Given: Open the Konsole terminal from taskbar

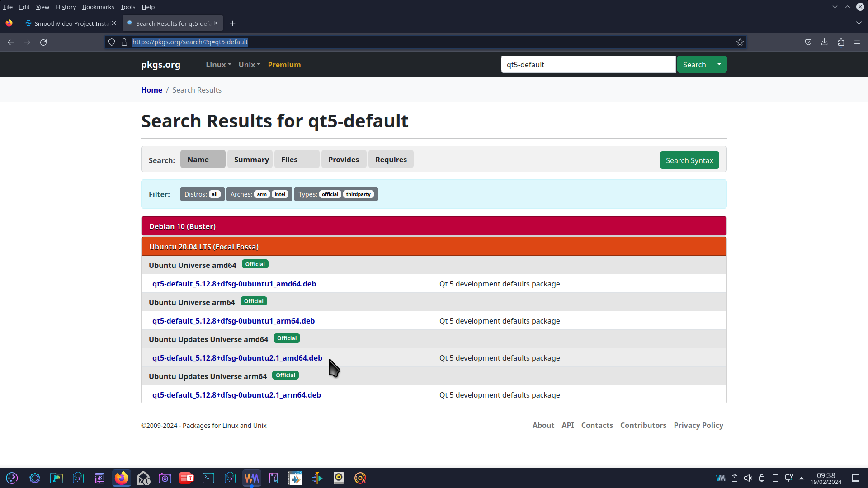Looking at the screenshot, I should click(208, 478).
